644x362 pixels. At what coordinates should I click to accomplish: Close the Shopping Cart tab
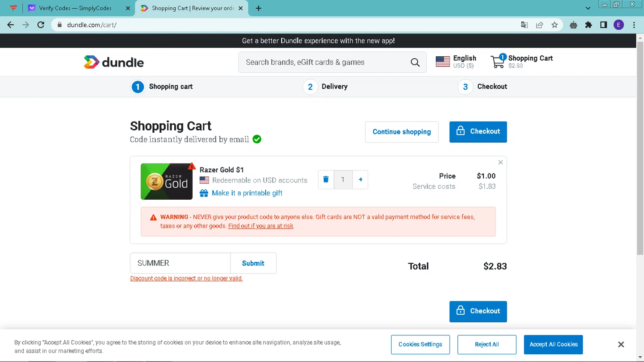(x=240, y=8)
